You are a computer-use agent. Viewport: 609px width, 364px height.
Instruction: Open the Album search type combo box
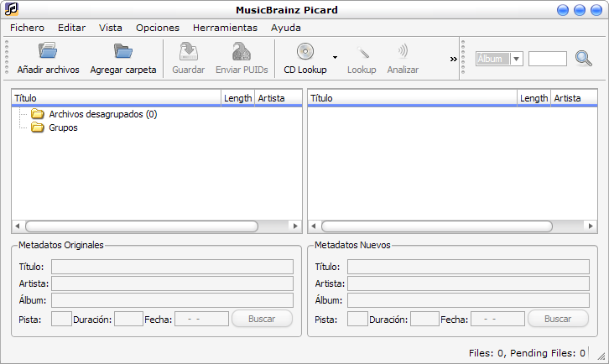pyautogui.click(x=499, y=59)
